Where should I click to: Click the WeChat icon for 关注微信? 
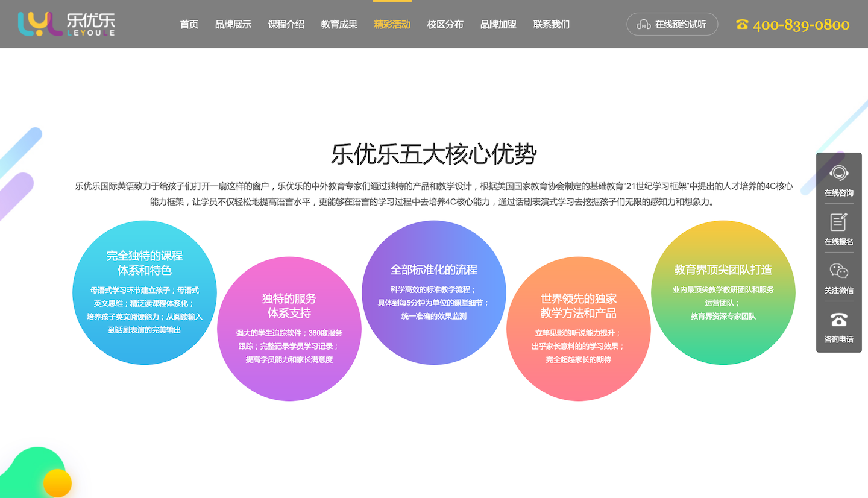[838, 271]
